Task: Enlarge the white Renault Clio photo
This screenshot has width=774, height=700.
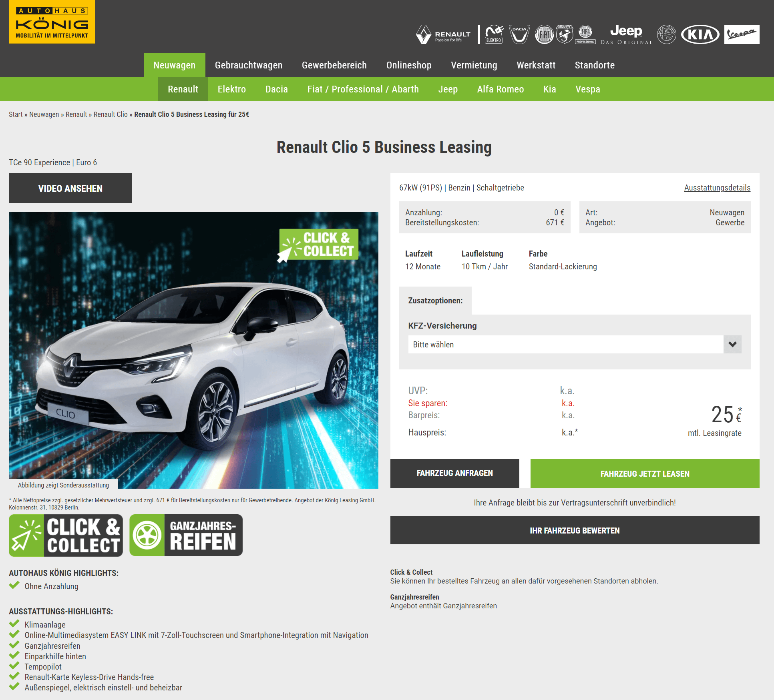Action: (x=193, y=350)
